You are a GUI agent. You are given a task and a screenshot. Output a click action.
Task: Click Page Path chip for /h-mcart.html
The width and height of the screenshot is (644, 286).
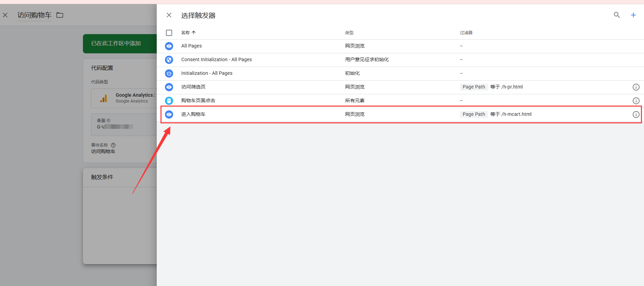pos(474,114)
